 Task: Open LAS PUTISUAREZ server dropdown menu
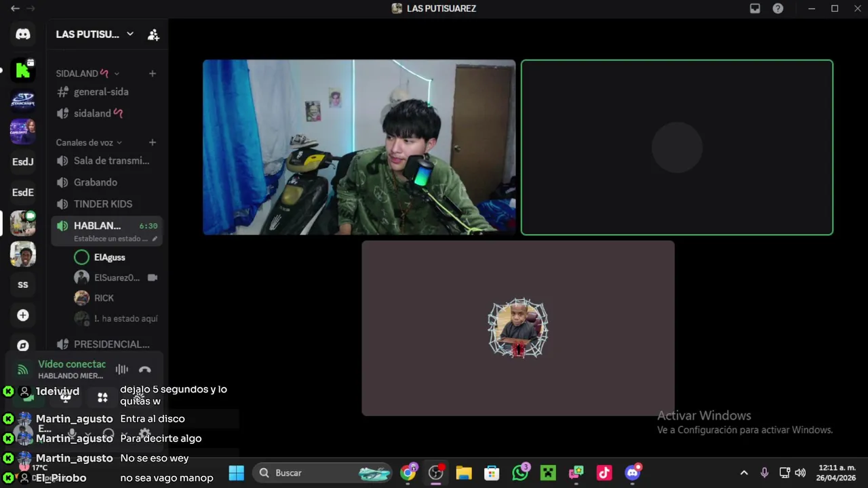coord(94,35)
